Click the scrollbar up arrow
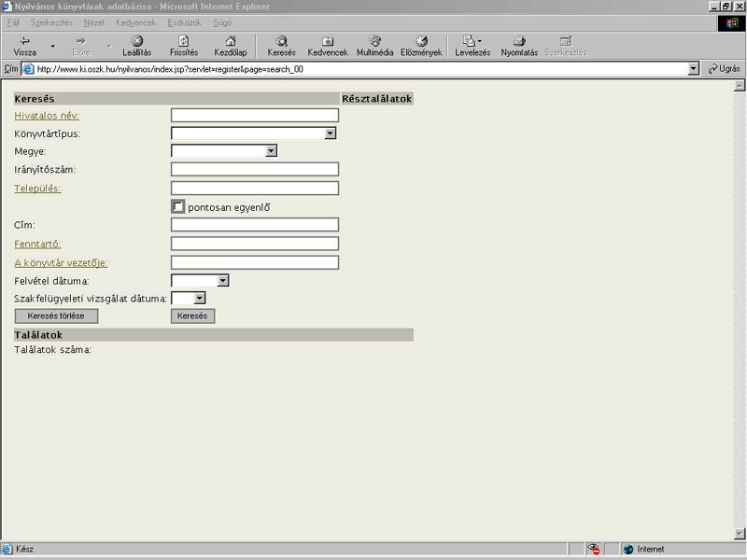This screenshot has height=560, width=747. pos(740,86)
